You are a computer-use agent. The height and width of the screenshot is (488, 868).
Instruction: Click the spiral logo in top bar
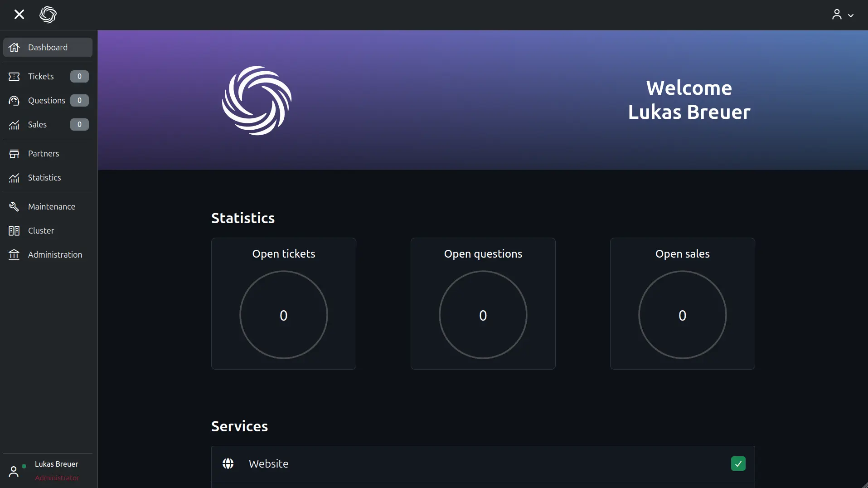pyautogui.click(x=48, y=15)
